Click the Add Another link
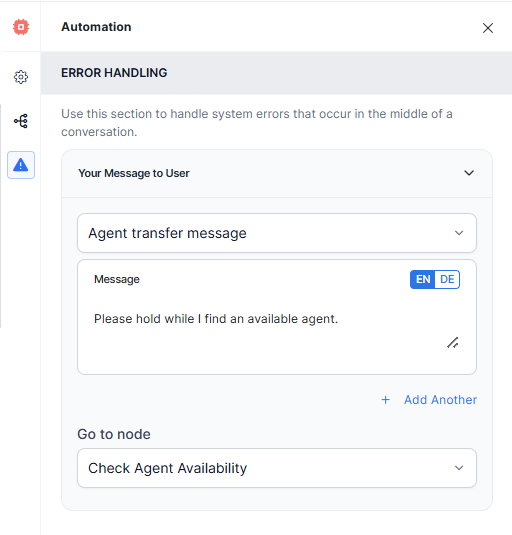512x535 pixels. [440, 400]
